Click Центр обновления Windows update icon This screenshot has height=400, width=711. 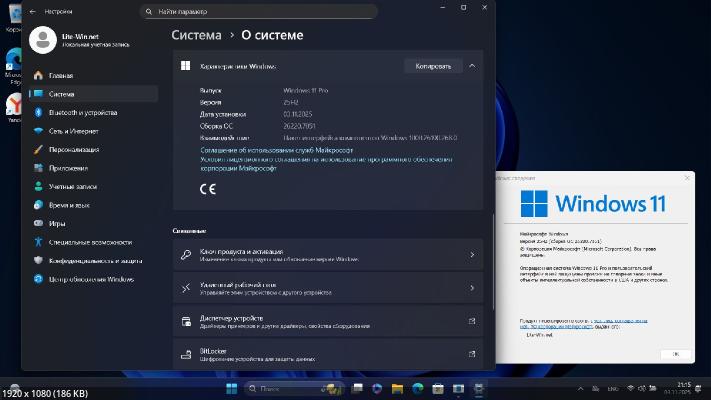tap(37, 279)
